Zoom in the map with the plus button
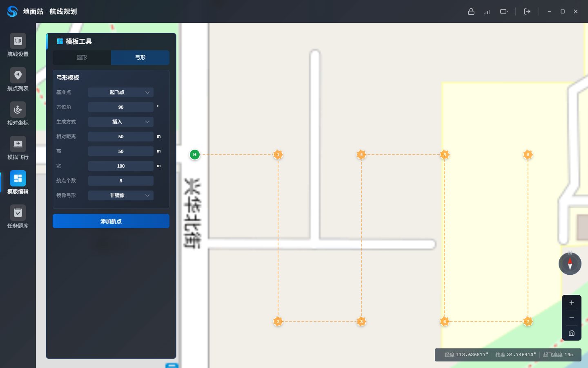Screen dimensions: 588x368 tap(572, 303)
